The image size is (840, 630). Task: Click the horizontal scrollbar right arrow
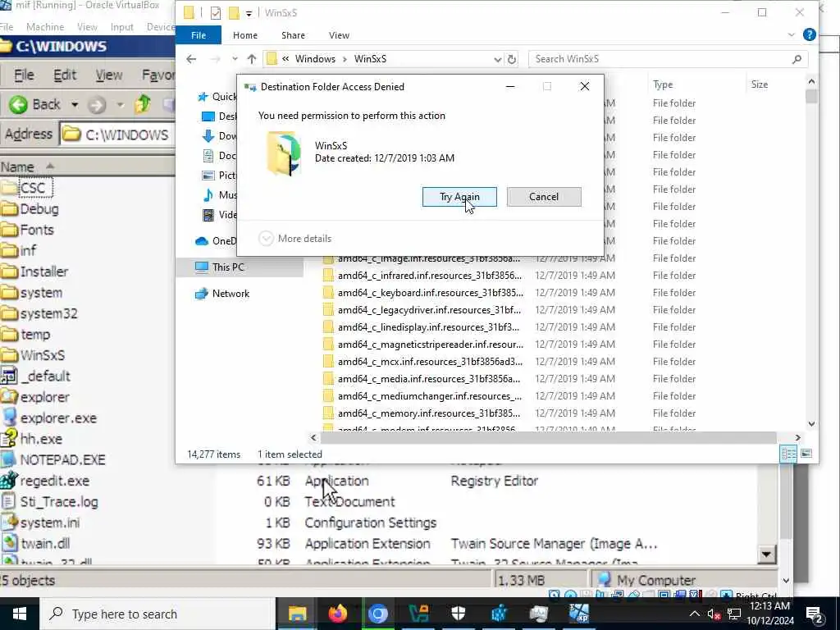point(797,438)
